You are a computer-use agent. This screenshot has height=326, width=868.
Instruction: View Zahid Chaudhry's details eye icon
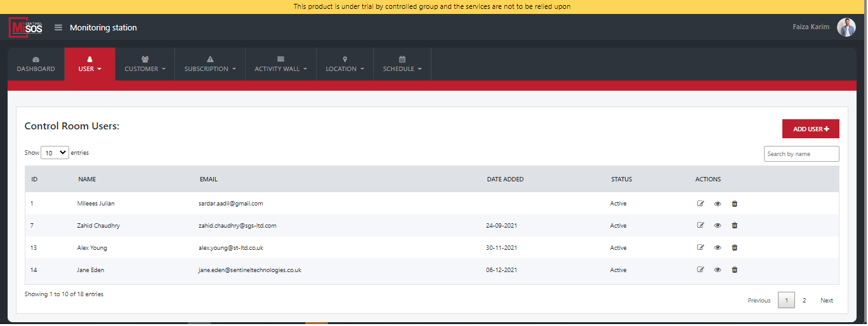click(718, 225)
